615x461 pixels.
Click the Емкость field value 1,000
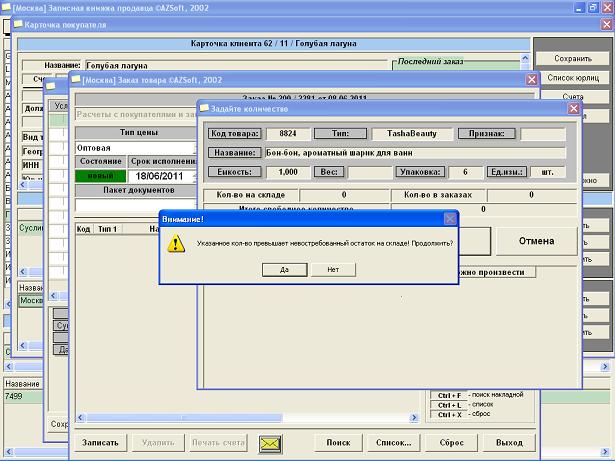click(288, 172)
